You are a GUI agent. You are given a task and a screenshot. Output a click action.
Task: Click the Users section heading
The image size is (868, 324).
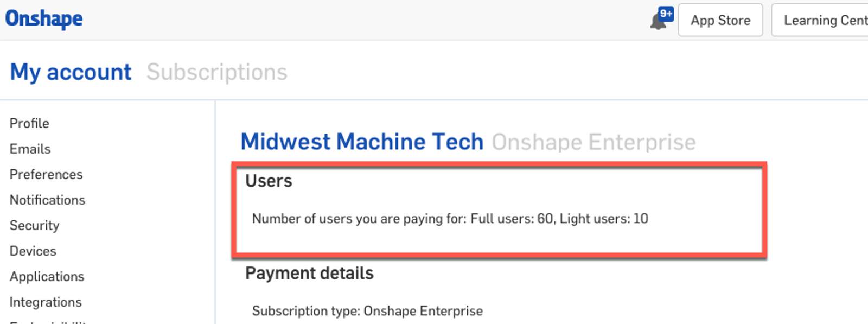pyautogui.click(x=269, y=181)
